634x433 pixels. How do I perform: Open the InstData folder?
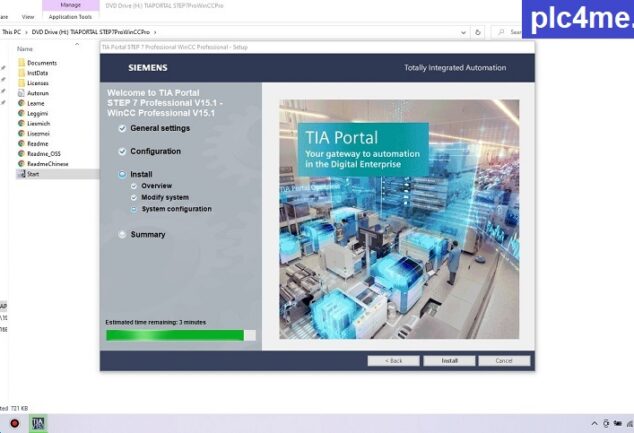38,73
